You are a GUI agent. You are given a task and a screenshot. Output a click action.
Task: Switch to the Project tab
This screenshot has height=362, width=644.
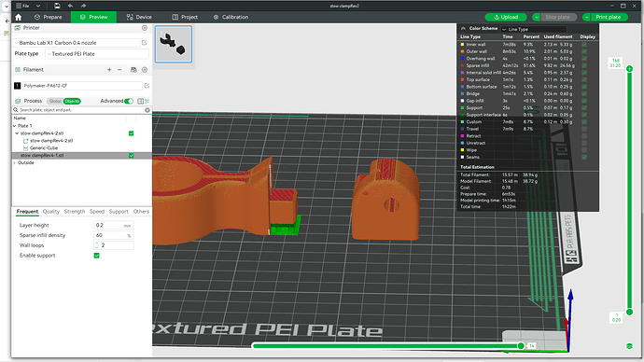tap(185, 17)
